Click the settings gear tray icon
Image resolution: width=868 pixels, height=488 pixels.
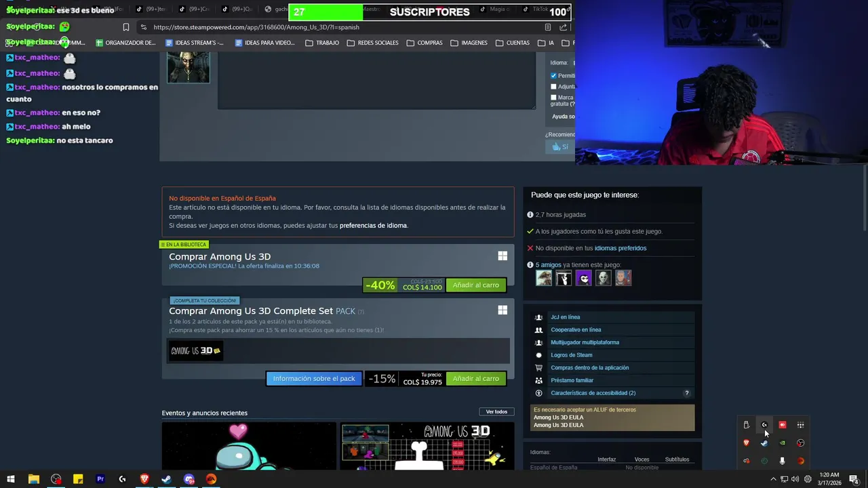coord(808,479)
